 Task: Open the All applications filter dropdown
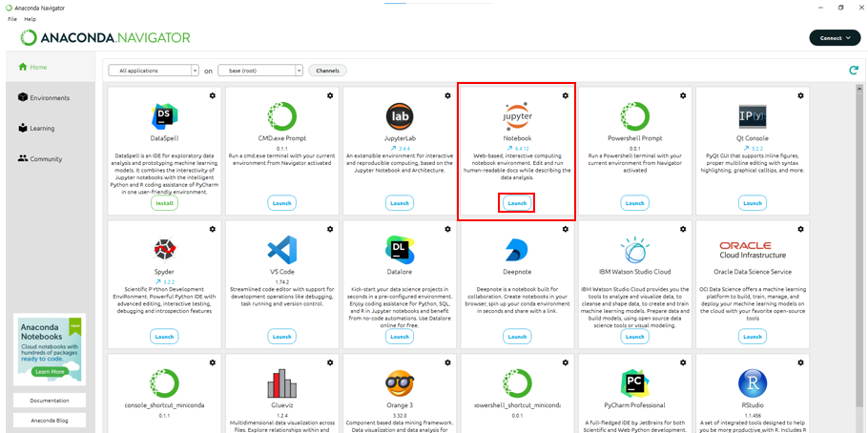[154, 71]
